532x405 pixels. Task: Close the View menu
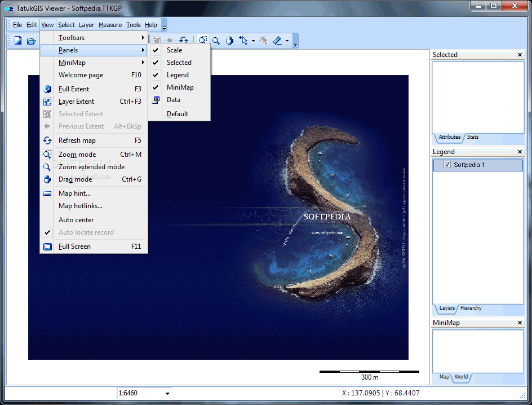tap(47, 25)
